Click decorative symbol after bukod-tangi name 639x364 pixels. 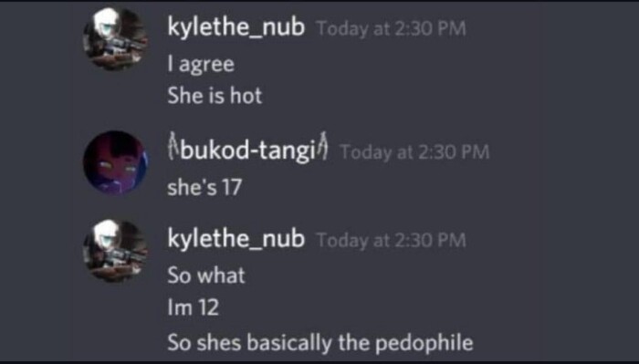[322, 145]
